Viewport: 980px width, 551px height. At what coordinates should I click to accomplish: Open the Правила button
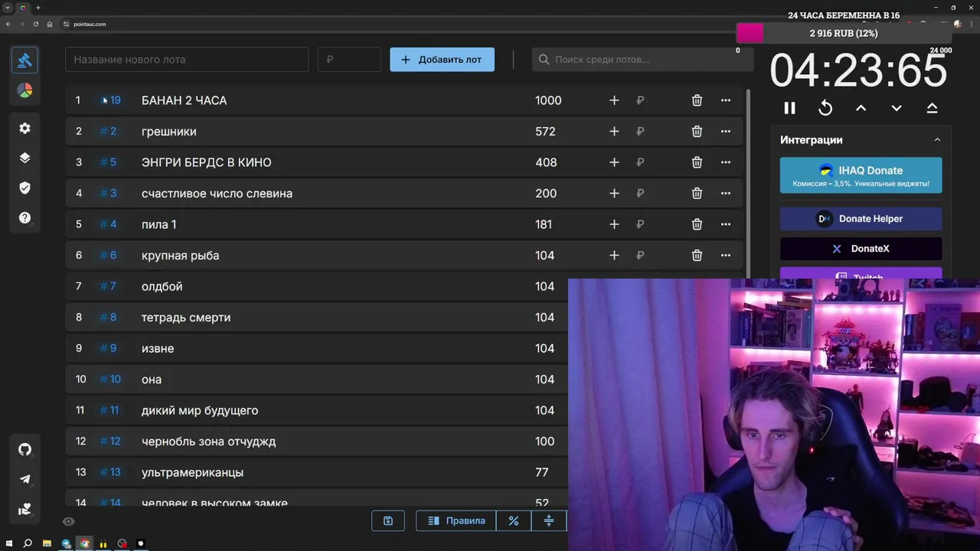click(456, 521)
